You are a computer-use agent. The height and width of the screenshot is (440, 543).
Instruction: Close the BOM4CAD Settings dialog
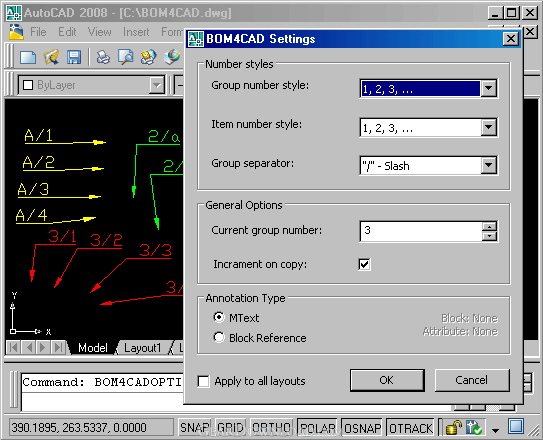(511, 39)
